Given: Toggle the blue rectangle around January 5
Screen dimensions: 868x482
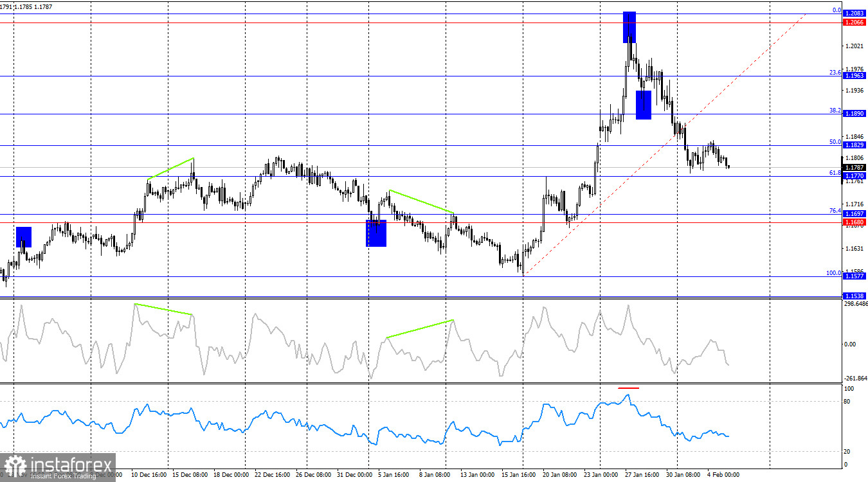Looking at the screenshot, I should [x=377, y=232].
